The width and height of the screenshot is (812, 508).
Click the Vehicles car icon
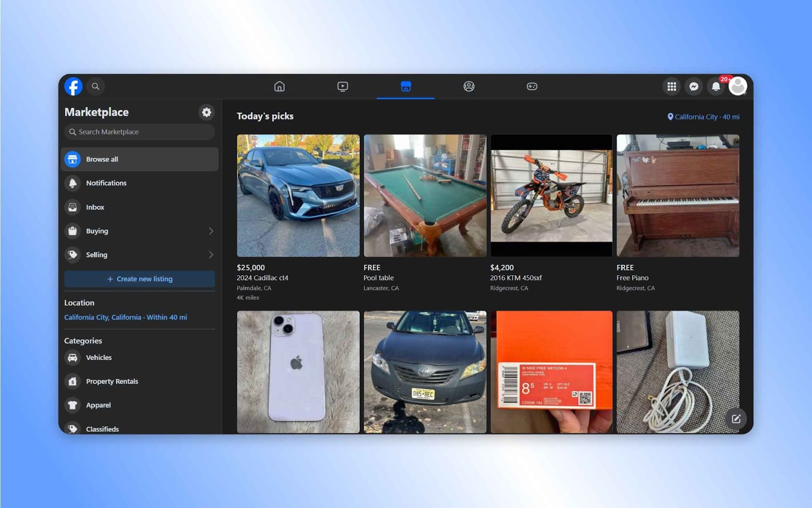pyautogui.click(x=73, y=358)
